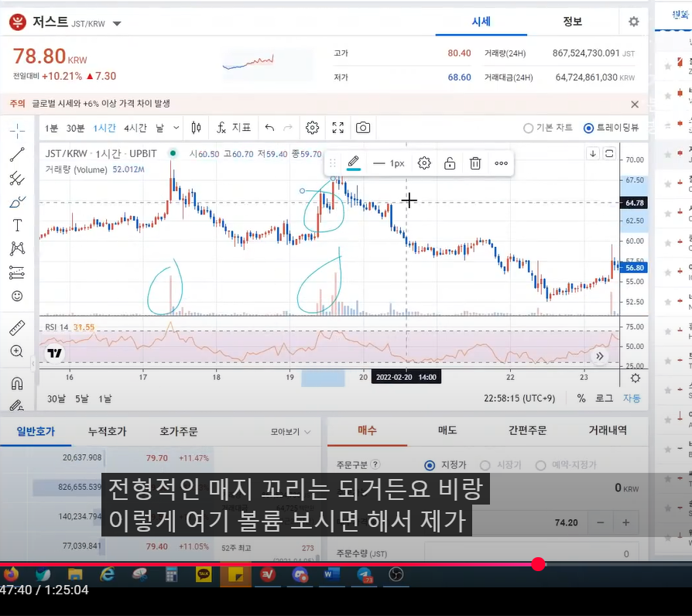692x616 pixels.
Task: Select the brush drawing tool
Action: [17, 202]
